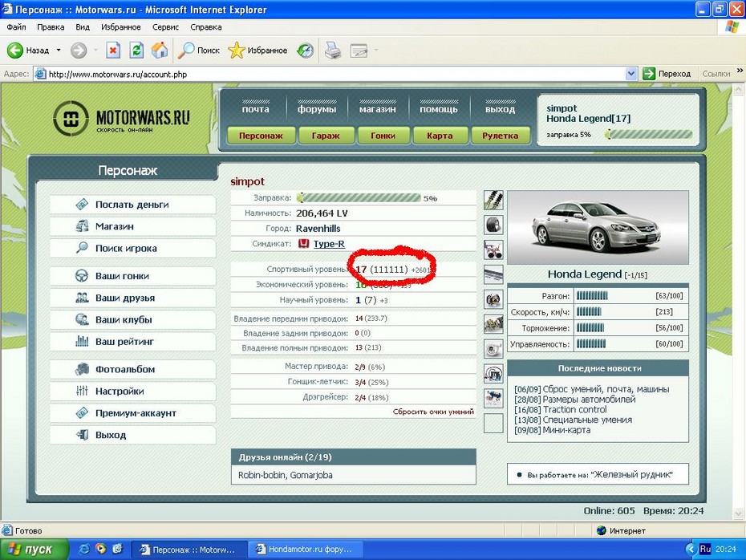Click the IE mail envelope icon
The image size is (746, 560).
tap(359, 50)
